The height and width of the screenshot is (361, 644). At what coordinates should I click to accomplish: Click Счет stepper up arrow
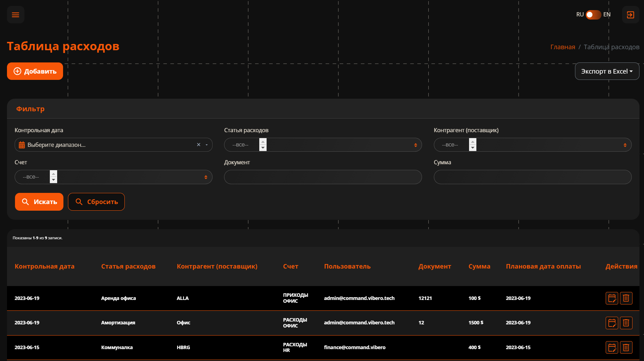click(x=53, y=173)
